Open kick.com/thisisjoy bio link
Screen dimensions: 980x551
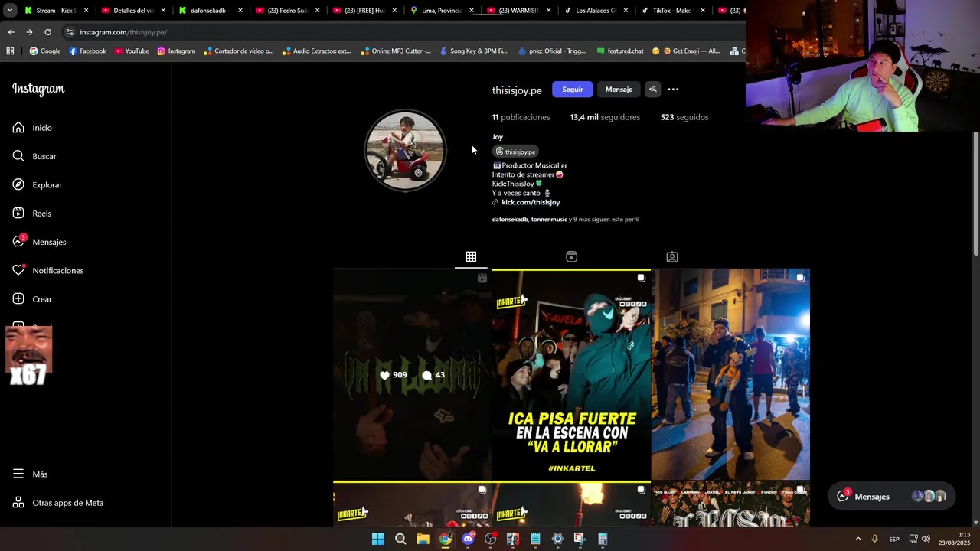(x=530, y=202)
